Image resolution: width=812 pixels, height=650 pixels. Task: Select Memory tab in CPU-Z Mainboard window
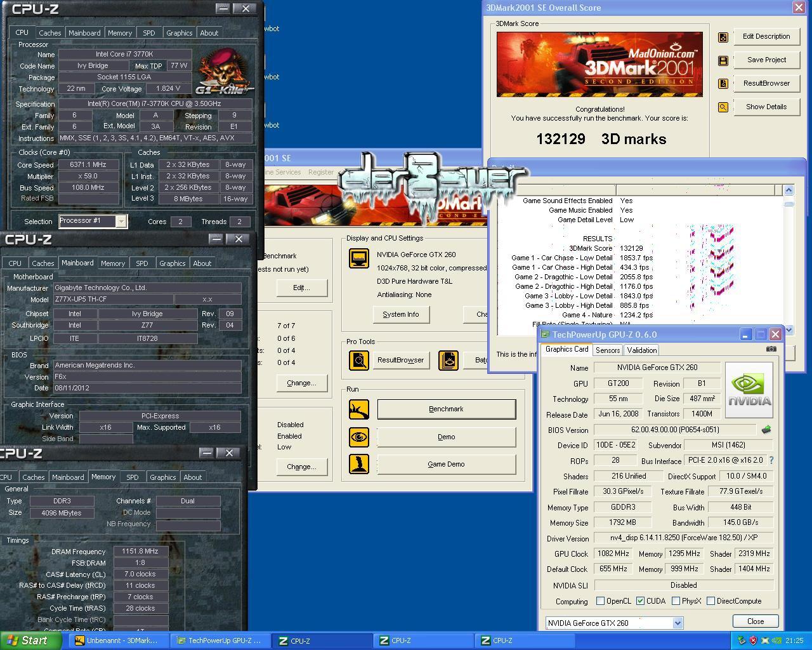coord(113,263)
